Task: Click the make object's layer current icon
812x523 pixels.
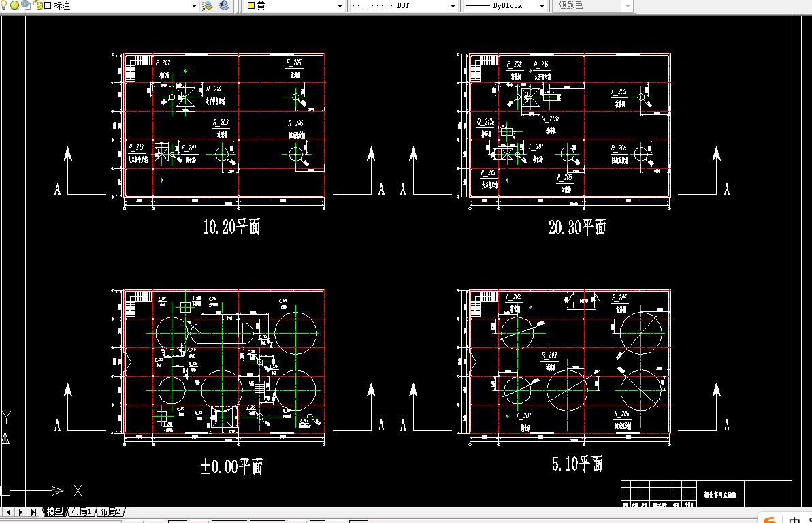Action: (x=207, y=5)
